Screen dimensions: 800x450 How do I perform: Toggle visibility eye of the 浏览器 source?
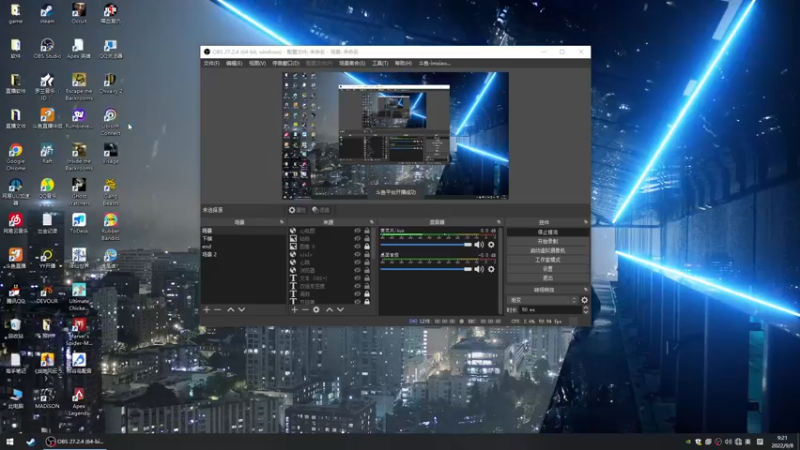click(x=357, y=270)
